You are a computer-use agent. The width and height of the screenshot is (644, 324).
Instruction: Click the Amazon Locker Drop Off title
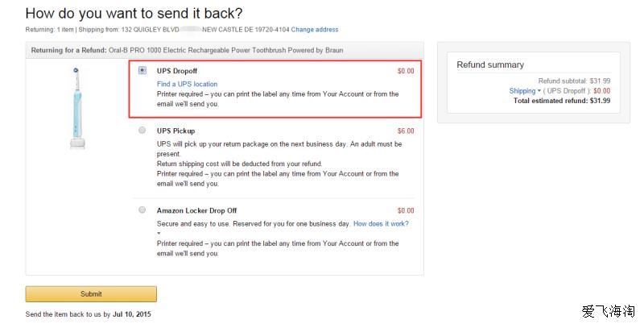196,210
